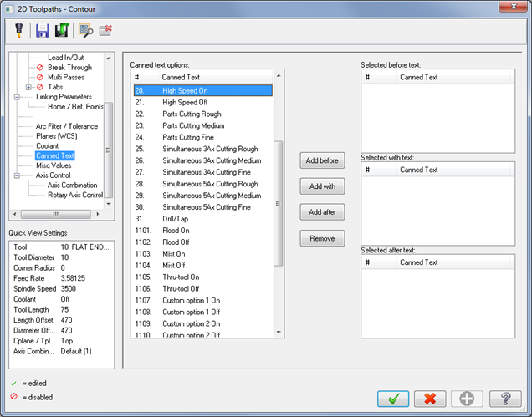Select High Speed On option 20

tap(203, 90)
